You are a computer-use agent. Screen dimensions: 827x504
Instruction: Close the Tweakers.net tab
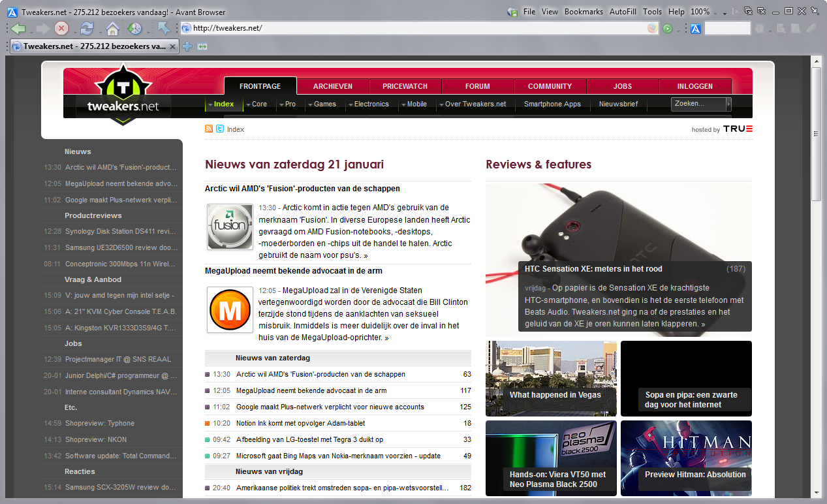(172, 46)
